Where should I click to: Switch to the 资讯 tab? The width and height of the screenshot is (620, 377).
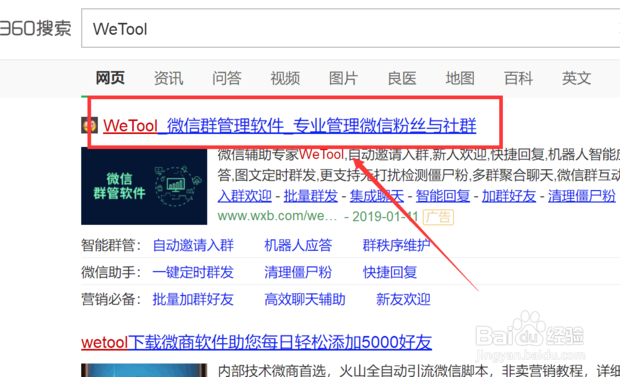click(x=168, y=78)
